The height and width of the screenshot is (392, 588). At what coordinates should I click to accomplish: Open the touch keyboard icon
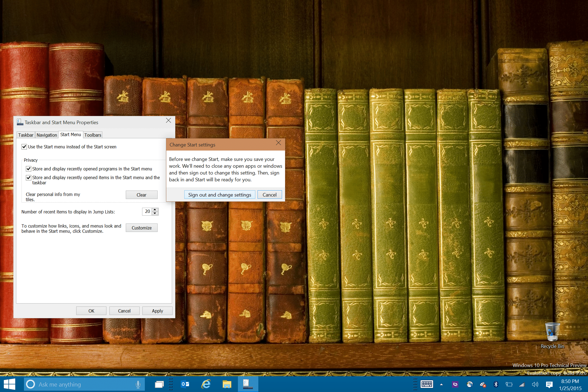[427, 384]
